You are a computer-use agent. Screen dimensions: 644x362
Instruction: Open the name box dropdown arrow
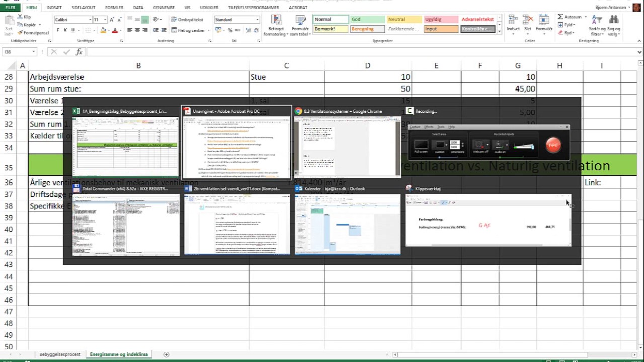pyautogui.click(x=34, y=52)
